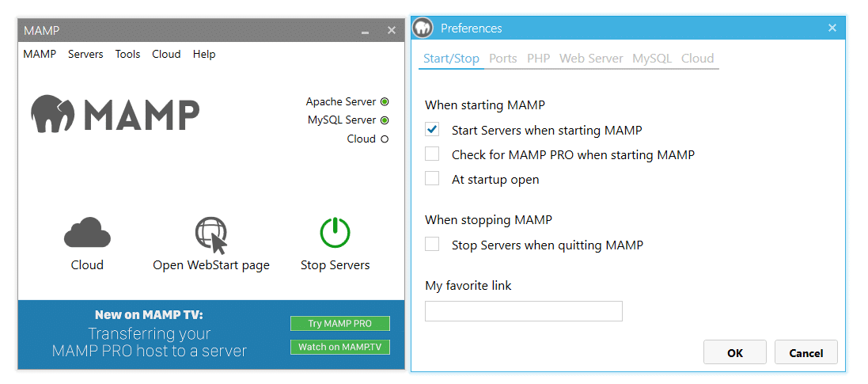
Task: Enable Stop Servers when quitting MAMP
Action: [432, 245]
